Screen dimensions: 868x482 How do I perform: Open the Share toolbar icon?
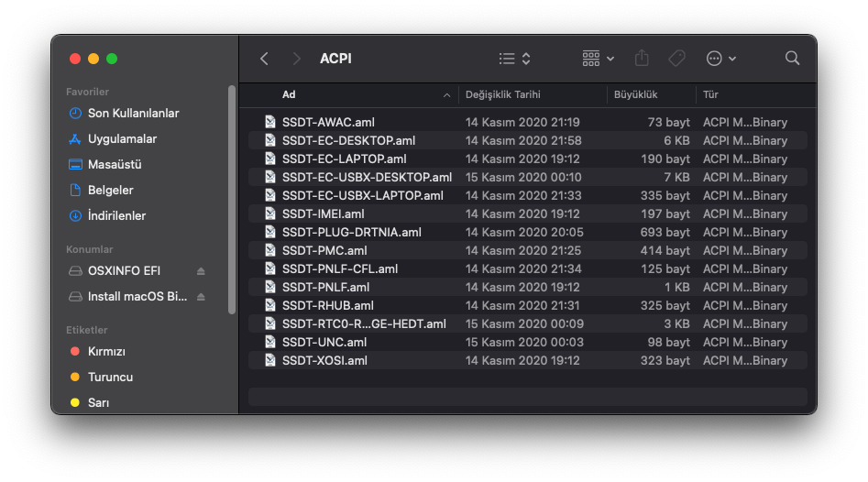pyautogui.click(x=642, y=59)
